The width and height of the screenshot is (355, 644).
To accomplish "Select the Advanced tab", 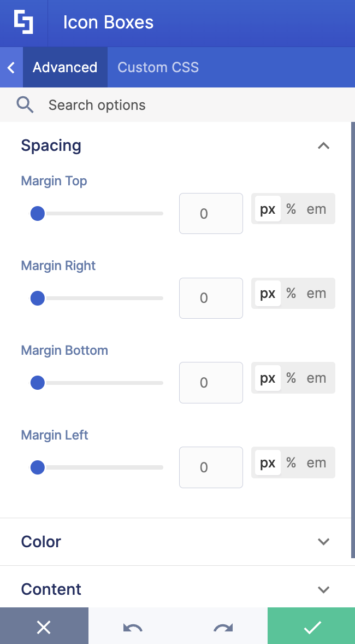I will [65, 67].
